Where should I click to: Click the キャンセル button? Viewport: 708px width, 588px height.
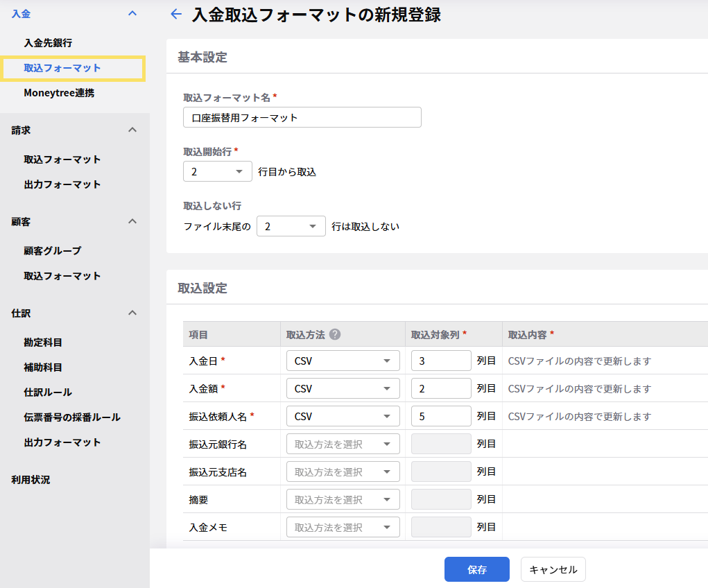[553, 569]
